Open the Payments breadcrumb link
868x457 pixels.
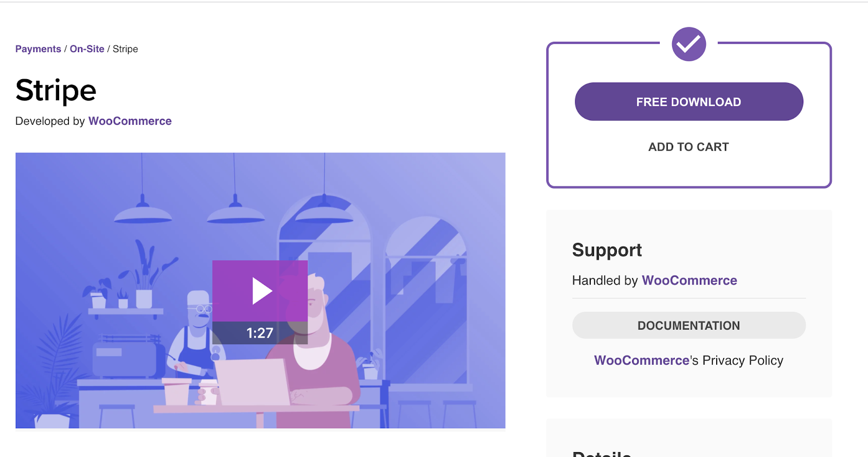click(38, 49)
